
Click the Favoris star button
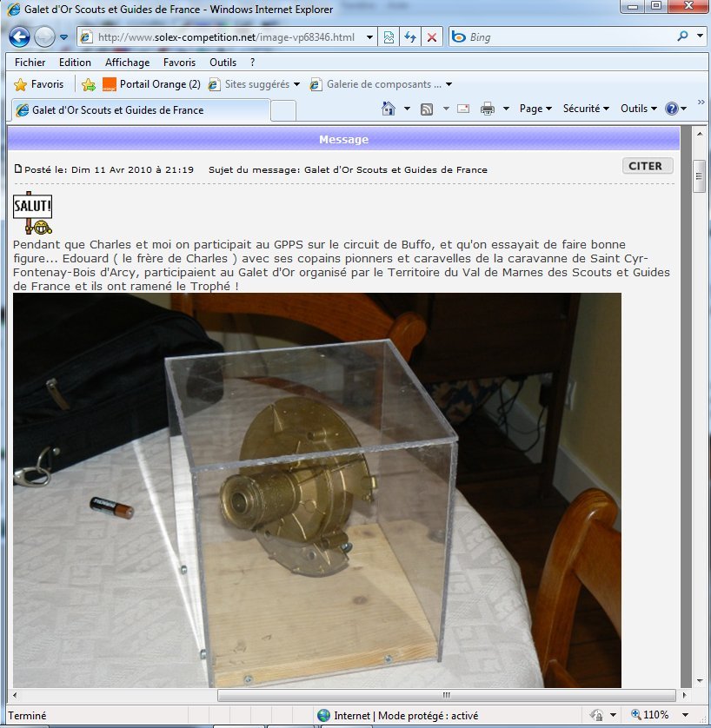click(38, 84)
